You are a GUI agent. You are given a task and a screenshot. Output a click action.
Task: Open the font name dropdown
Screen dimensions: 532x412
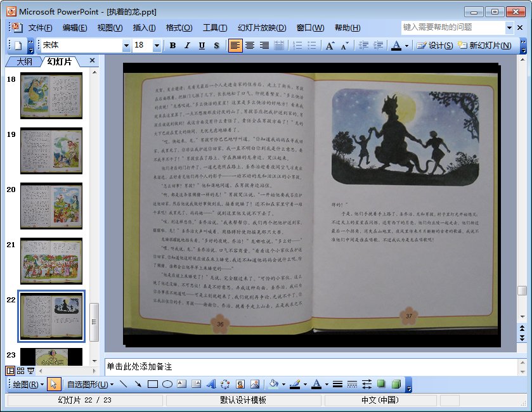[x=126, y=46]
